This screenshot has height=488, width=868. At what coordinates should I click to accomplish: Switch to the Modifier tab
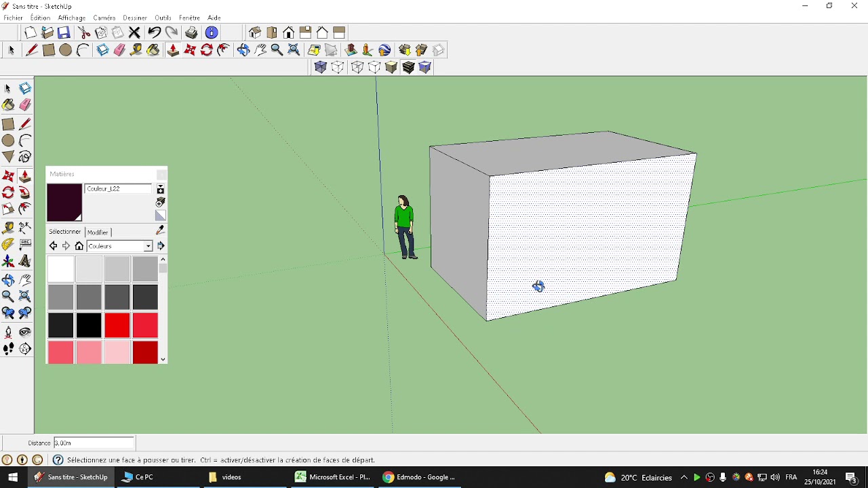pyautogui.click(x=98, y=232)
